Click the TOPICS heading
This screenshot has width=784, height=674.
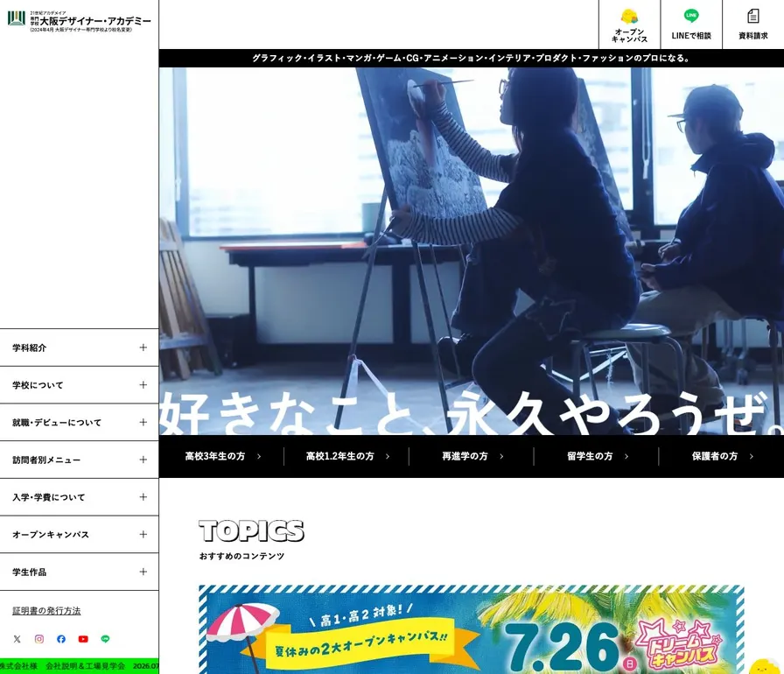click(x=251, y=530)
